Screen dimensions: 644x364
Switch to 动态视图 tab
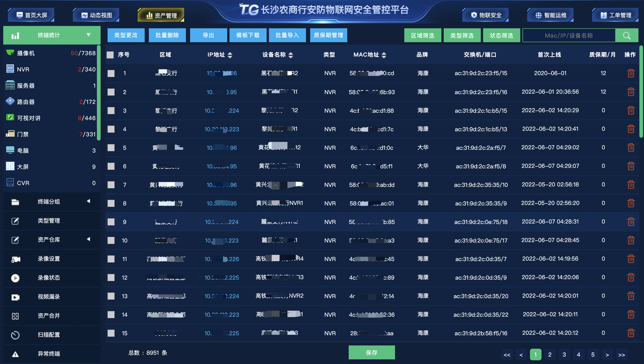[x=96, y=15]
